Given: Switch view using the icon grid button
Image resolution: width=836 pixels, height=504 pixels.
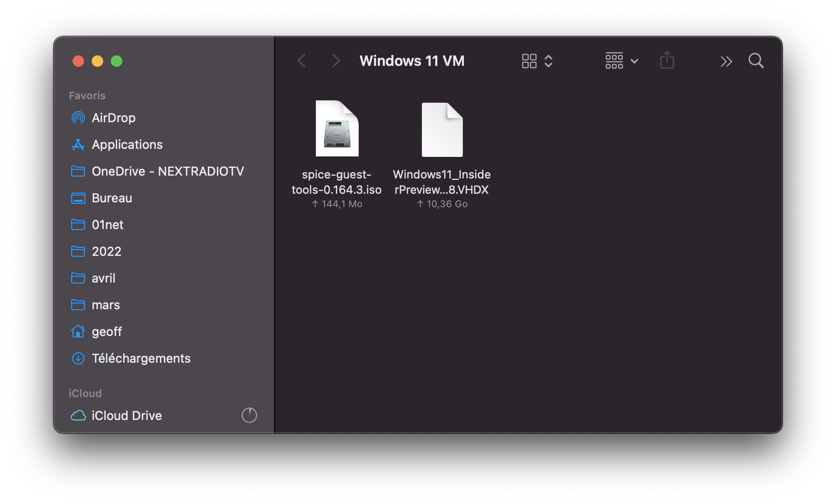Looking at the screenshot, I should [529, 61].
